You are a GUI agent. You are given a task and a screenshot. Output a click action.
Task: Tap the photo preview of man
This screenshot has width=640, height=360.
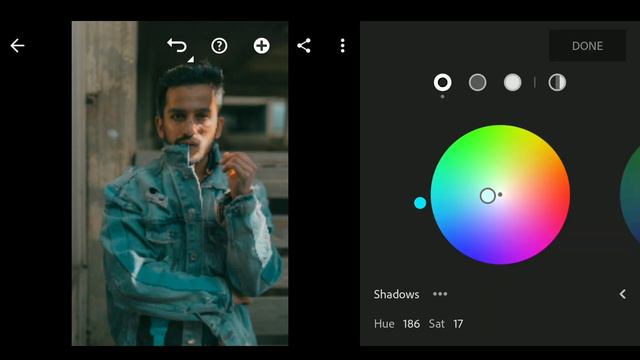tap(180, 184)
